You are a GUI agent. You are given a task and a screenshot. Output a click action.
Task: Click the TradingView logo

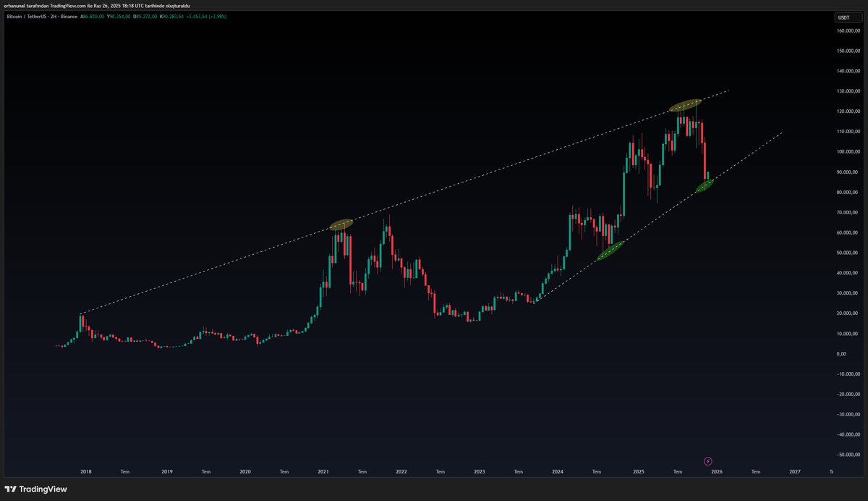click(x=36, y=489)
